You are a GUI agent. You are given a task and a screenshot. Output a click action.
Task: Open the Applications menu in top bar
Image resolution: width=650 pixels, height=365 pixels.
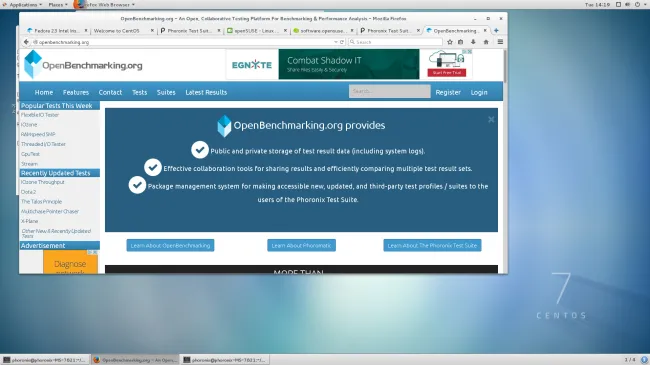[x=23, y=5]
